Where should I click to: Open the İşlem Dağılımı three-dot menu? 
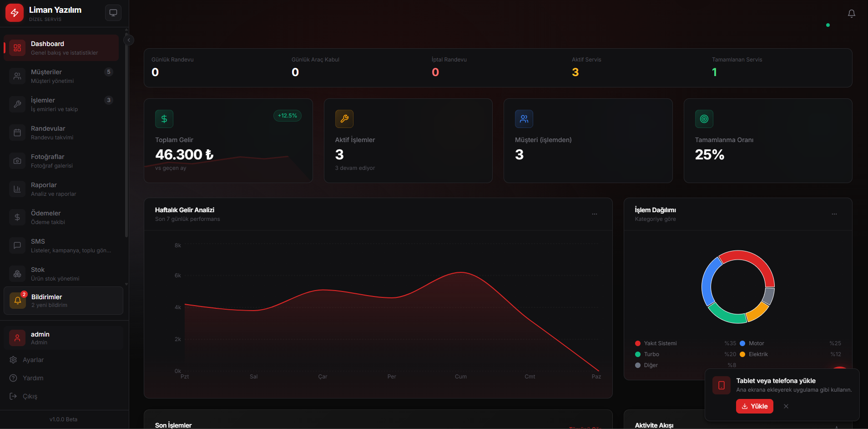(x=834, y=214)
